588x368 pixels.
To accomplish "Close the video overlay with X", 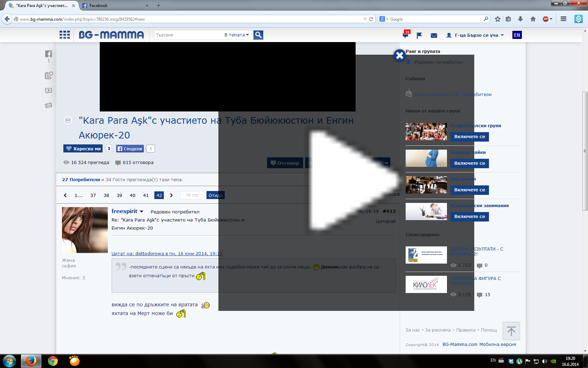I will [399, 55].
